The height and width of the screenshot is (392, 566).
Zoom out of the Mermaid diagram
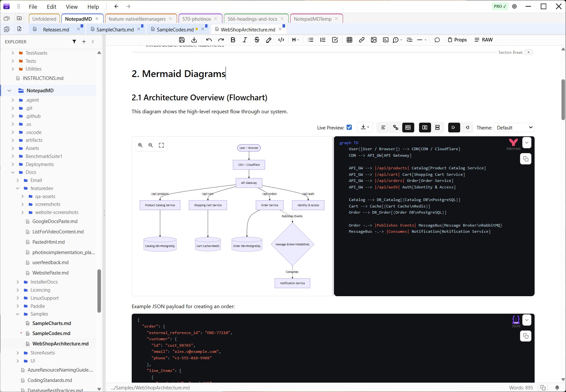pyautogui.click(x=151, y=145)
